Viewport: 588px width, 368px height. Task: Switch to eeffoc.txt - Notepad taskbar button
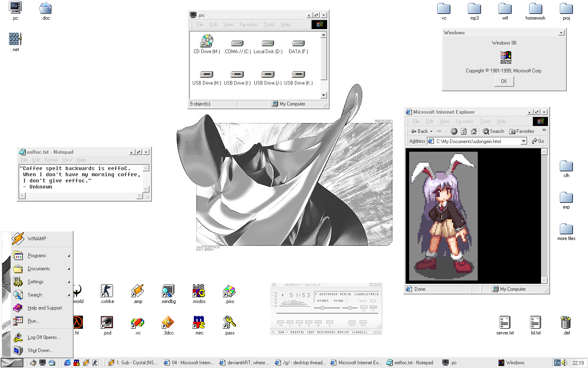coord(411,363)
